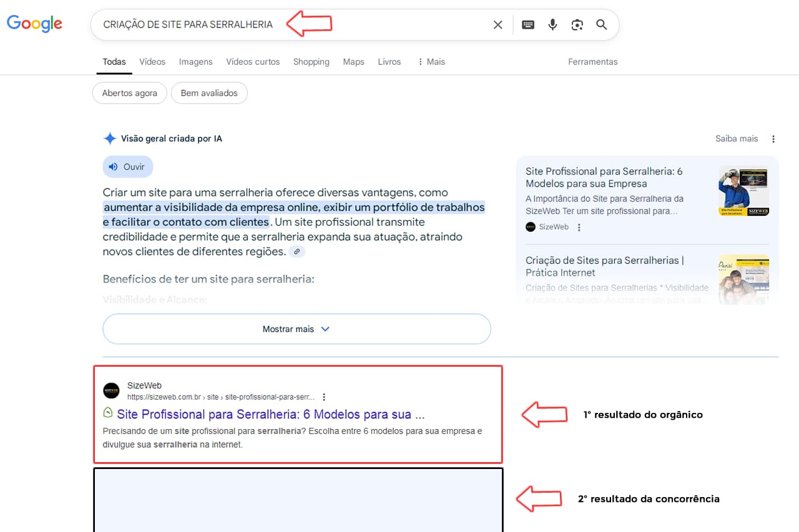Image resolution: width=799 pixels, height=532 pixels.
Task: Expand AI overview with Mostrar mais
Action: click(x=297, y=329)
